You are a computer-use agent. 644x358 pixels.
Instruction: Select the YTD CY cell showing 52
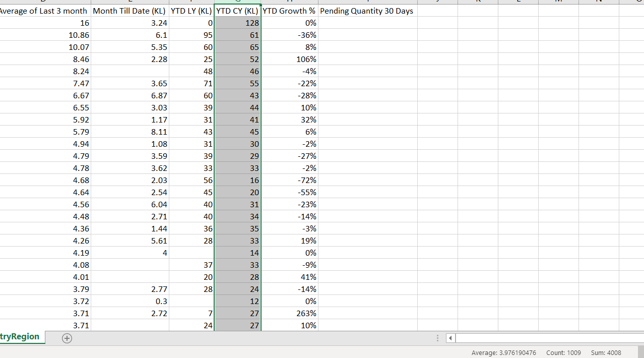click(237, 59)
